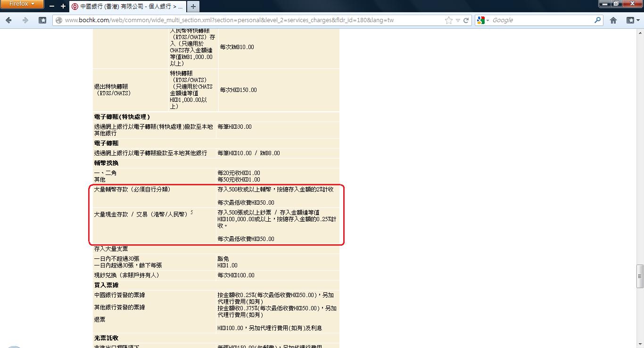Open footnote 5 superscript link
This screenshot has width=644, height=348.
[x=192, y=213]
